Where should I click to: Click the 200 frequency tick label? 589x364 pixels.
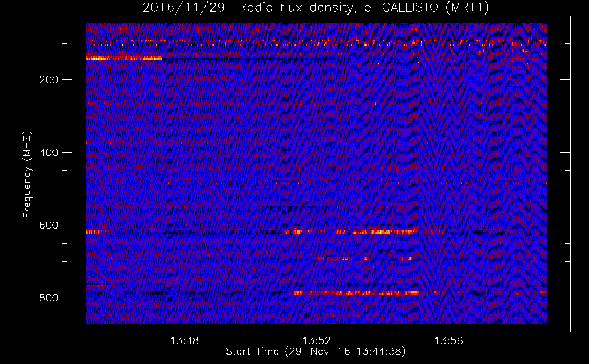49,80
